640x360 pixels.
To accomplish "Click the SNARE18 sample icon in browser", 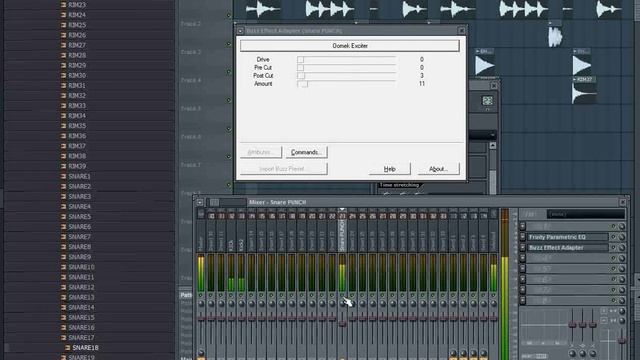I will 67,348.
